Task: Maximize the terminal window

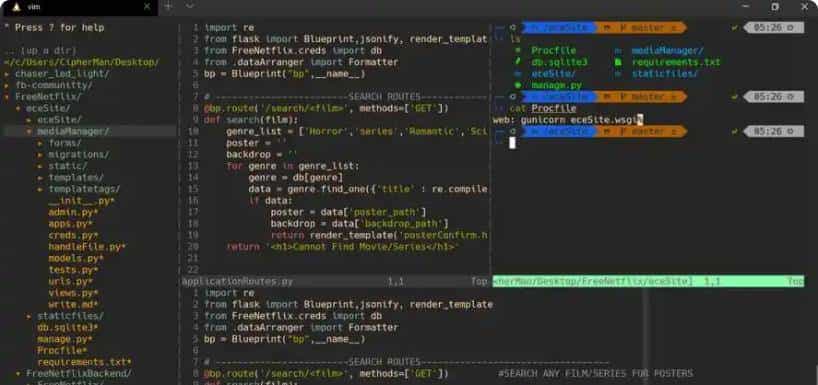Action: (x=775, y=7)
